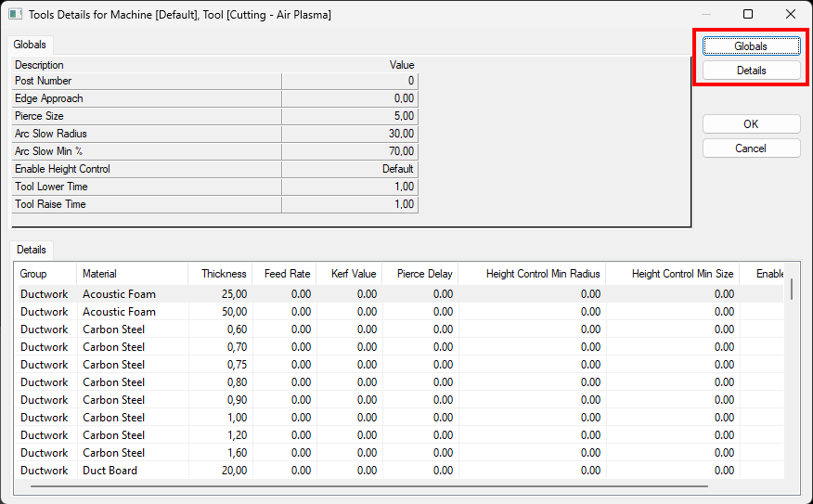The width and height of the screenshot is (813, 504).
Task: Click the Edge Approach description label
Action: click(x=49, y=98)
